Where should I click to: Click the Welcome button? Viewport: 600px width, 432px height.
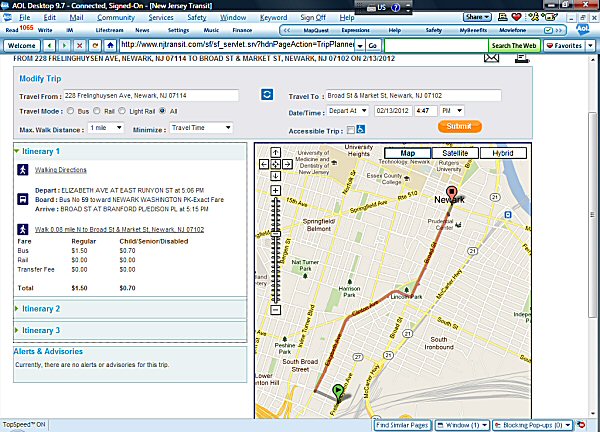coord(21,46)
